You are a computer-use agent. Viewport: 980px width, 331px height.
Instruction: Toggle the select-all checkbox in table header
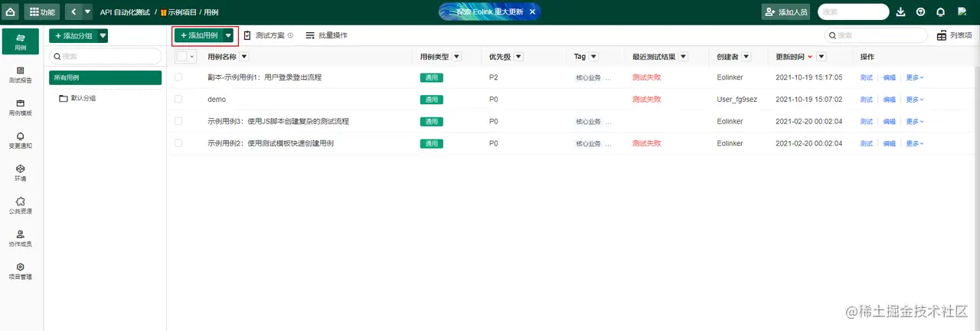(x=181, y=57)
